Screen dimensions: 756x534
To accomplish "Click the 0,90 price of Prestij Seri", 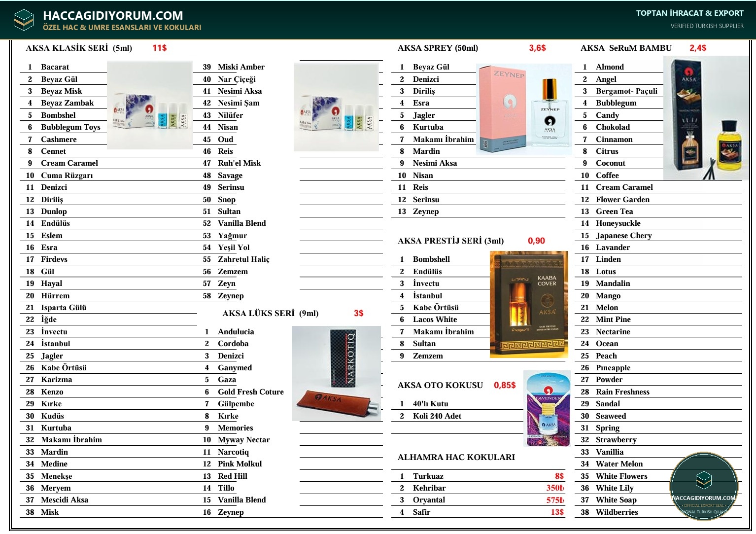I will (536, 241).
